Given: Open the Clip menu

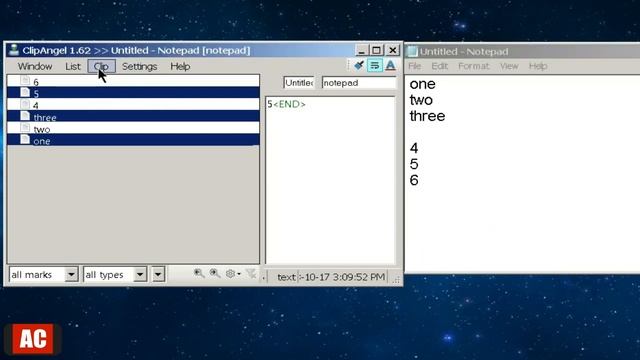Looking at the screenshot, I should pos(101,66).
